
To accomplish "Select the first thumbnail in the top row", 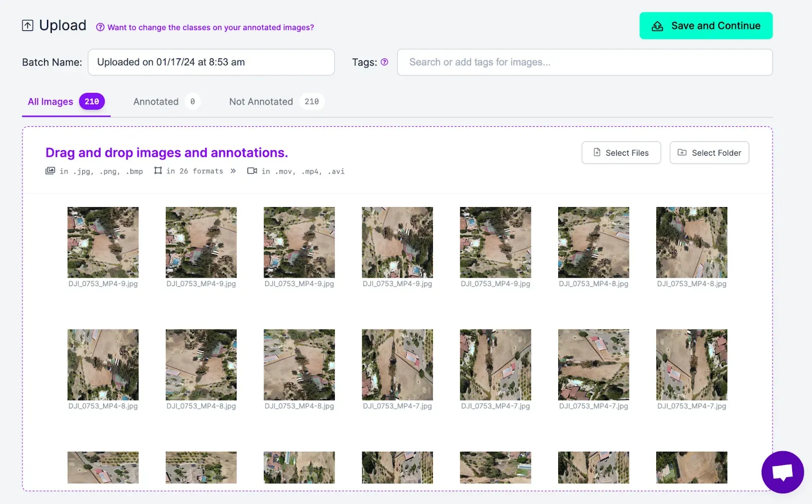I will (103, 243).
